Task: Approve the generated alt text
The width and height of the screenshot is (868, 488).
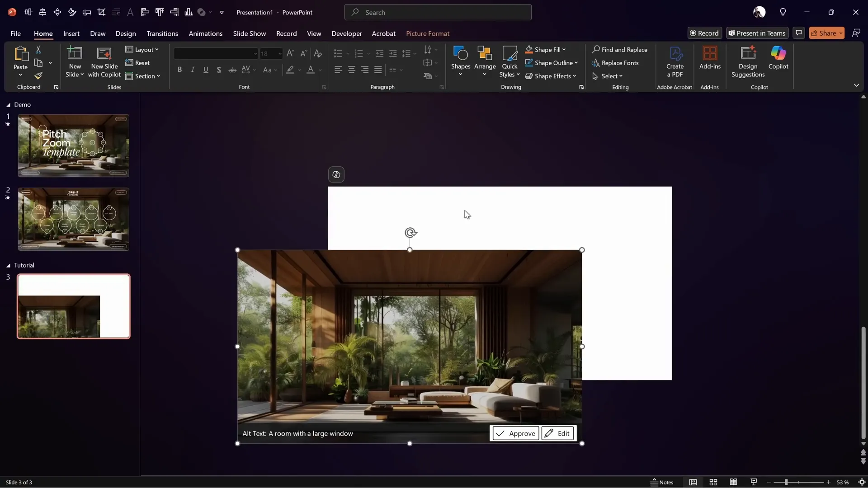Action: click(x=515, y=433)
